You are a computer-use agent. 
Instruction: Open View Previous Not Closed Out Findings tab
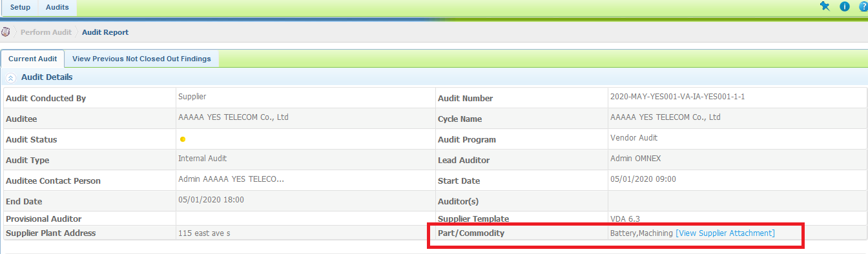pos(141,59)
